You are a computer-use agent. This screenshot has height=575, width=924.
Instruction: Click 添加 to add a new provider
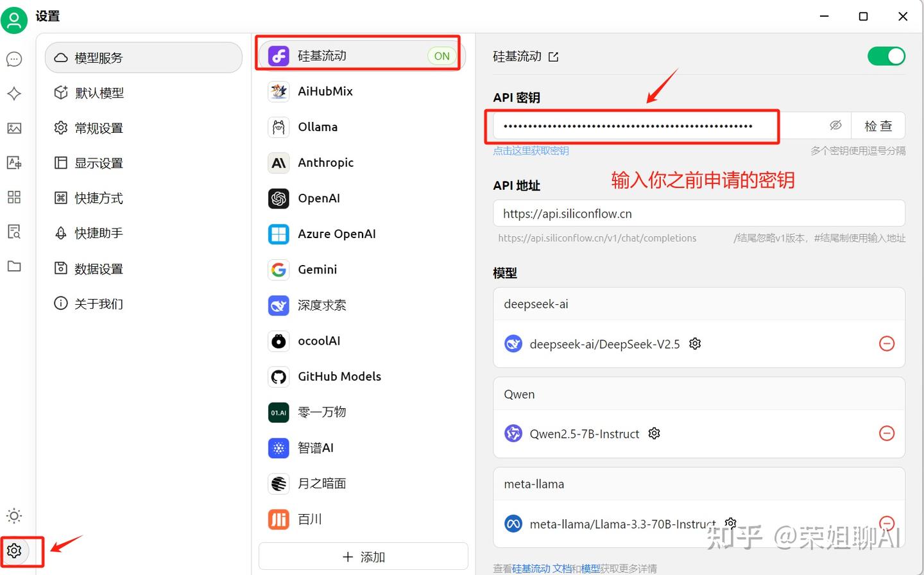pyautogui.click(x=363, y=556)
